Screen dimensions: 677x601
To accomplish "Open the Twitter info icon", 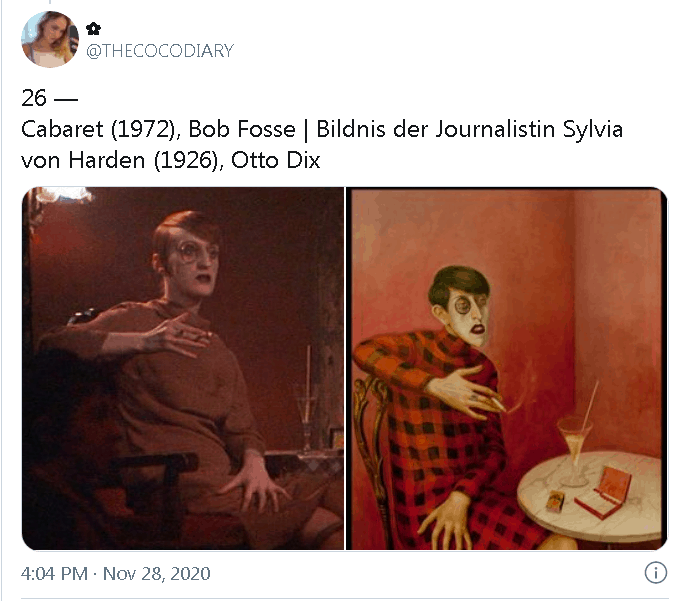I will point(656,573).
